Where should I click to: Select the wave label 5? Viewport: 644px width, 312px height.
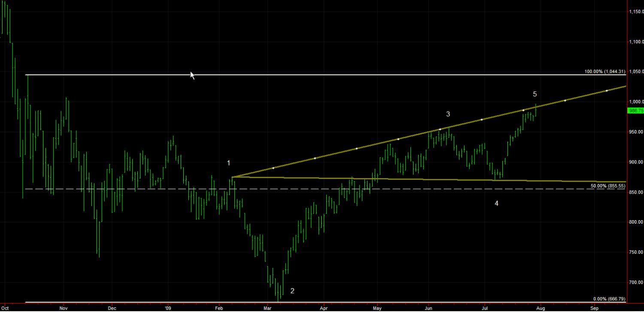[535, 94]
